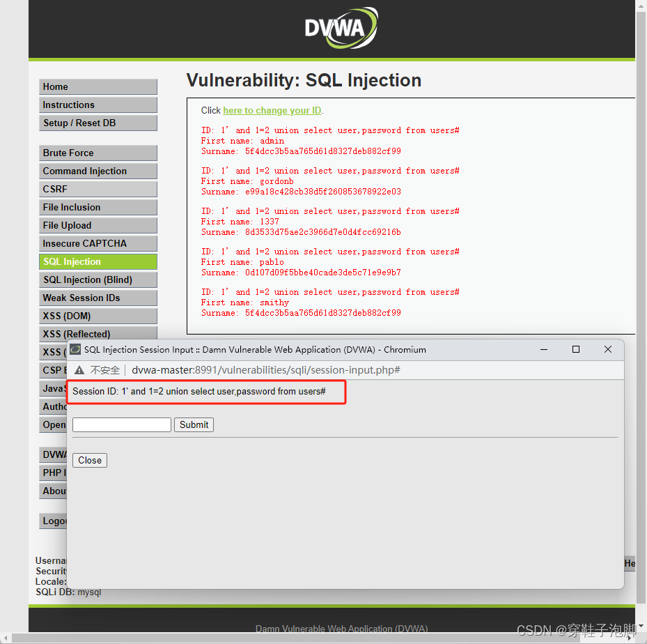Image resolution: width=647 pixels, height=644 pixels.
Task: Open the CSRF page
Action: click(x=98, y=189)
